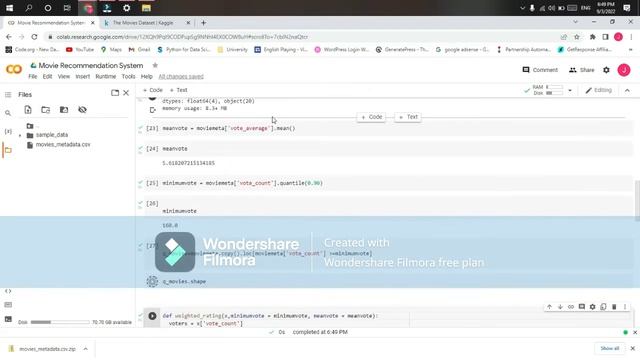Move cell up arrow
The image size is (640, 360).
point(549,307)
